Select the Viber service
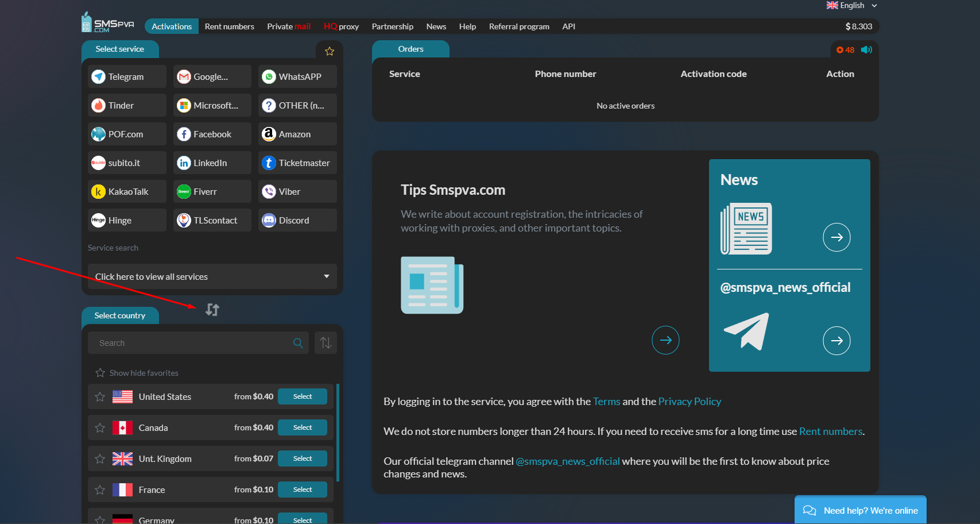The image size is (980, 524). coord(297,191)
